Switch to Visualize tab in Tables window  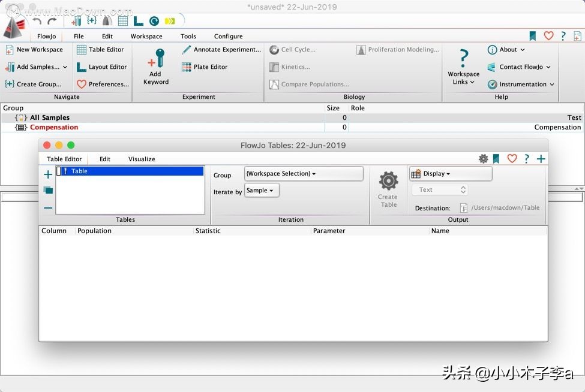tap(142, 159)
